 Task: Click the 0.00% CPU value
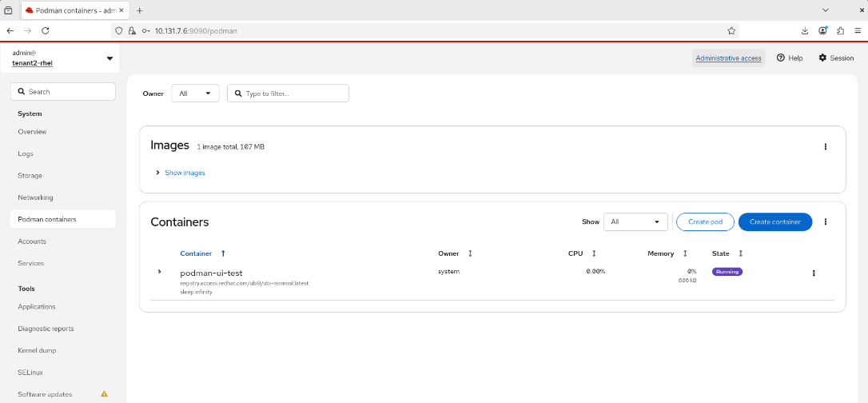pyautogui.click(x=595, y=271)
